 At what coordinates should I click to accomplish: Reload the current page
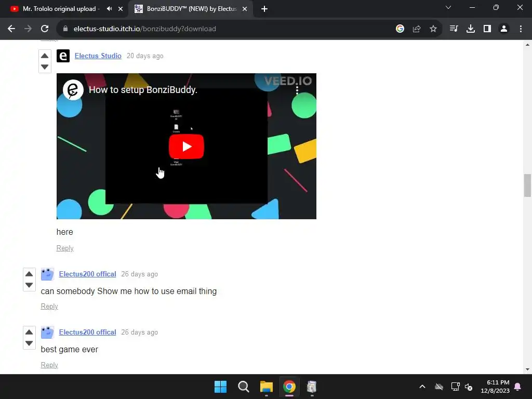45,29
